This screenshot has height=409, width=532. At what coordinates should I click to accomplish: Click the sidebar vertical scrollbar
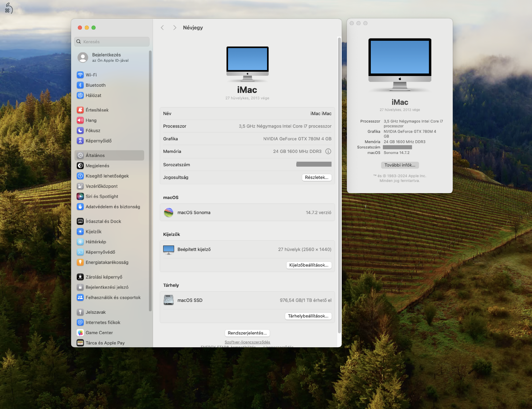tap(150, 181)
